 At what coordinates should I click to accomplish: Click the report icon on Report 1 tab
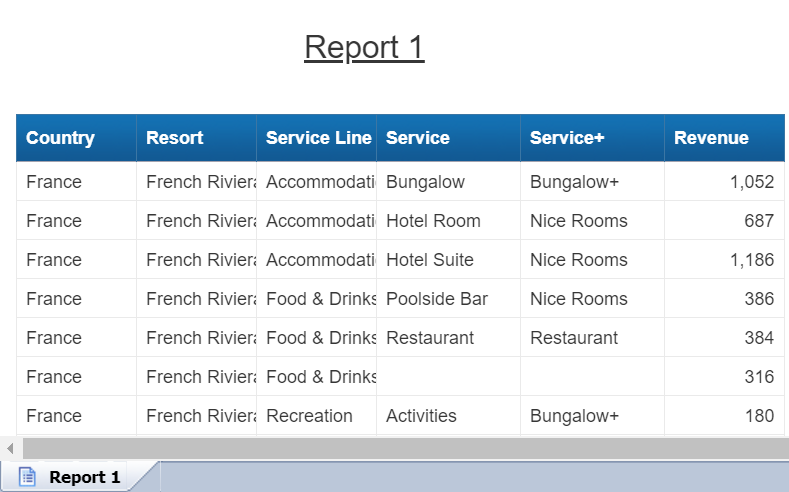coord(28,477)
